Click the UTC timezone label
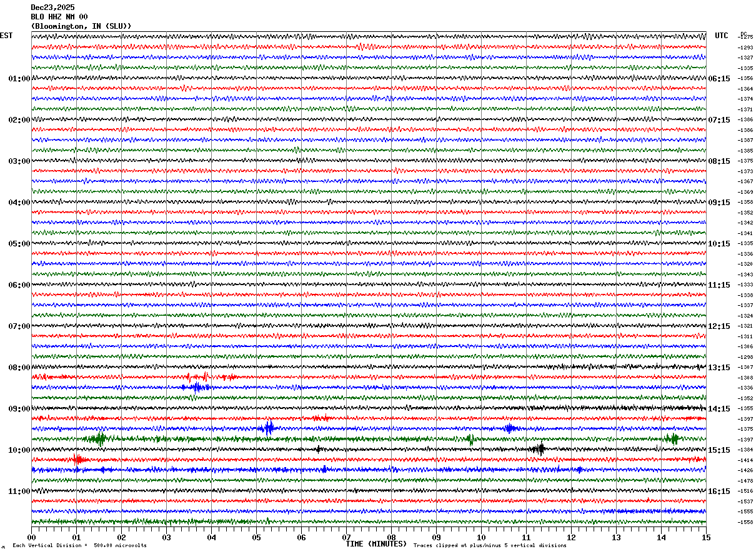The height and width of the screenshot is (554, 756). tap(722, 36)
